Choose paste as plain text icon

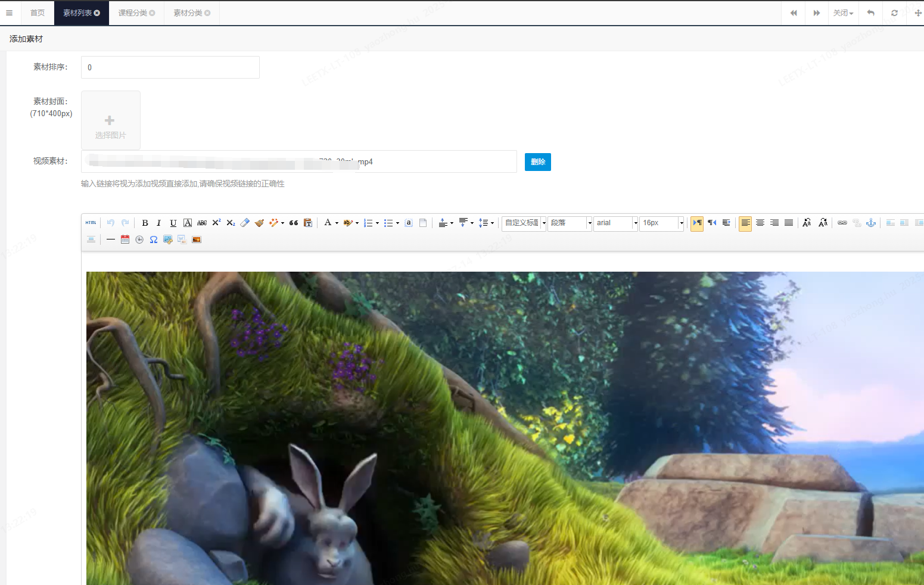point(308,223)
